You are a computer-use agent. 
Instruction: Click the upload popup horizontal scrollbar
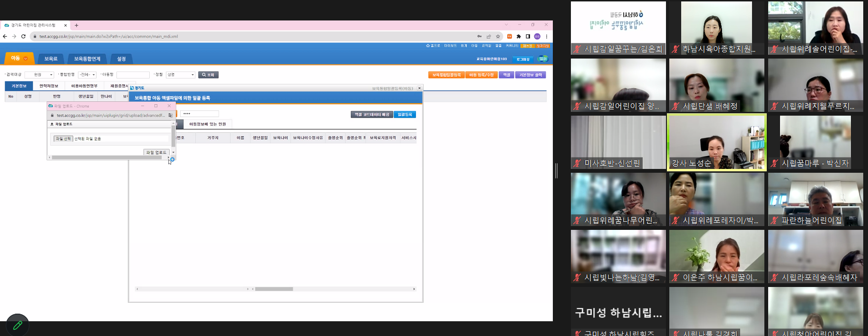[107, 158]
